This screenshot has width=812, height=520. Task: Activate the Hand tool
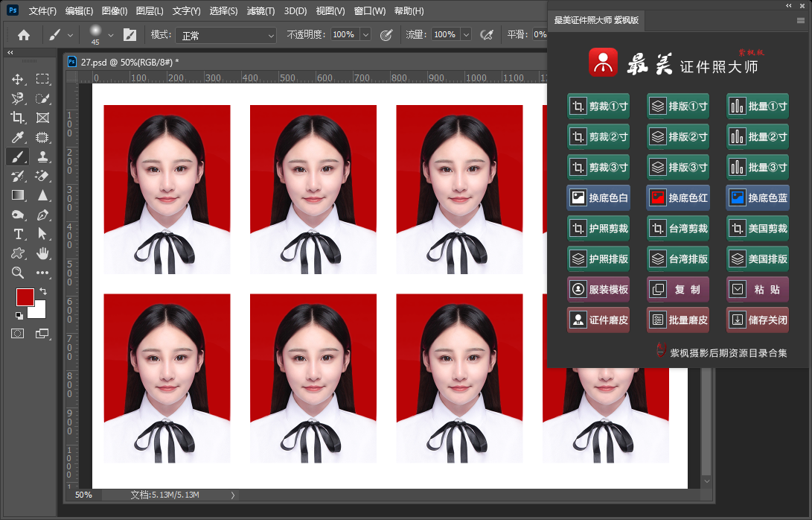[43, 253]
